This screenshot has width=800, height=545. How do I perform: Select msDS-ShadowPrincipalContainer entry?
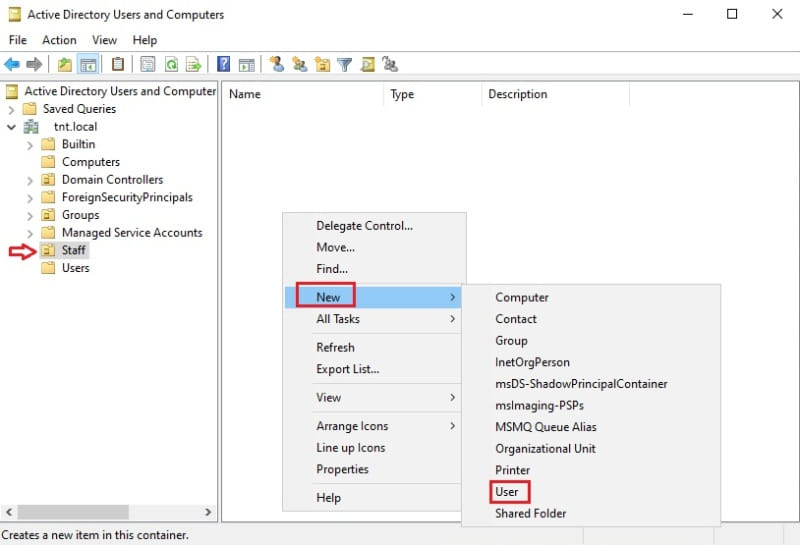pos(591,384)
